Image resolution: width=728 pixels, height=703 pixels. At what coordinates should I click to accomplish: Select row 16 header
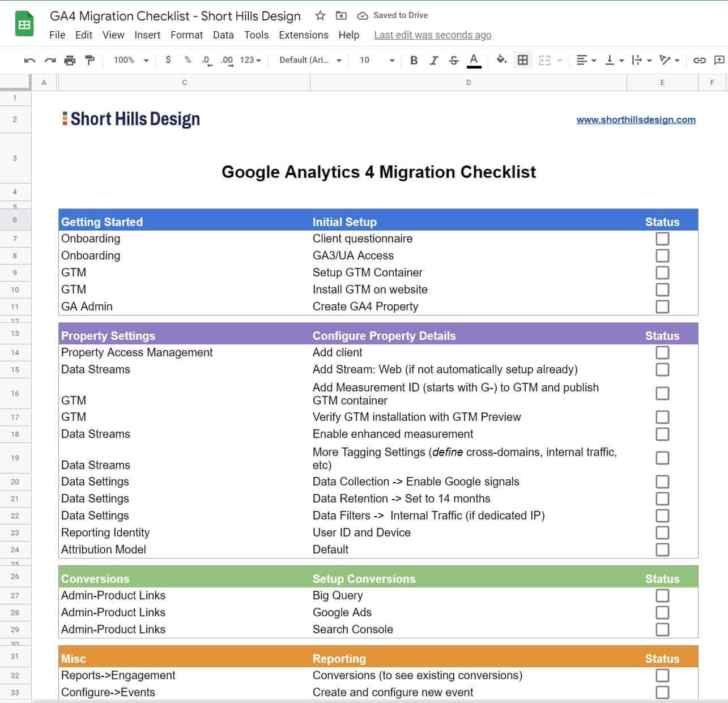click(15, 393)
